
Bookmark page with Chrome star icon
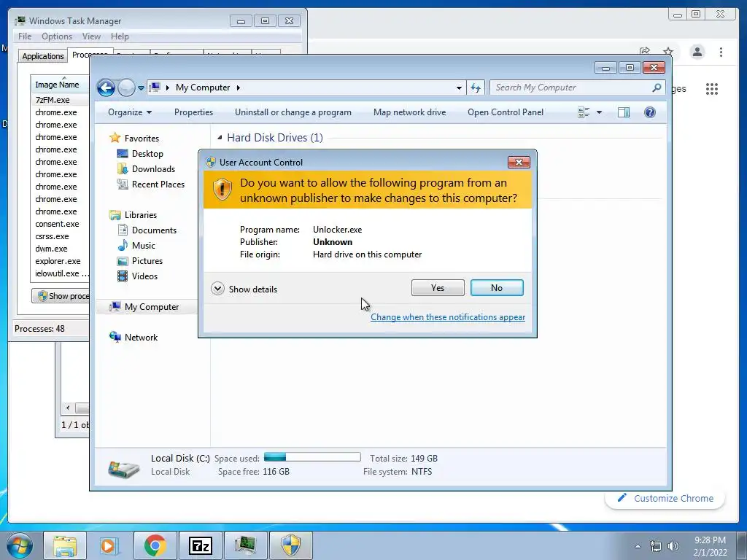668,52
